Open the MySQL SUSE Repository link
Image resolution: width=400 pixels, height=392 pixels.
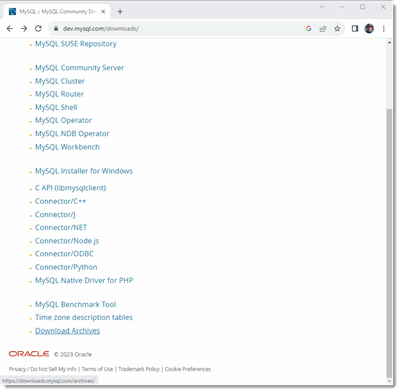[76, 44]
